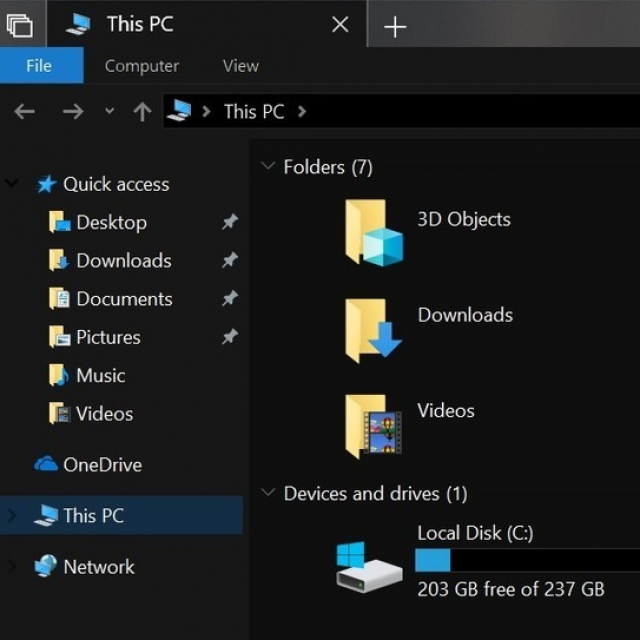Click the This PC monitor icon in sidebar

coord(46,516)
